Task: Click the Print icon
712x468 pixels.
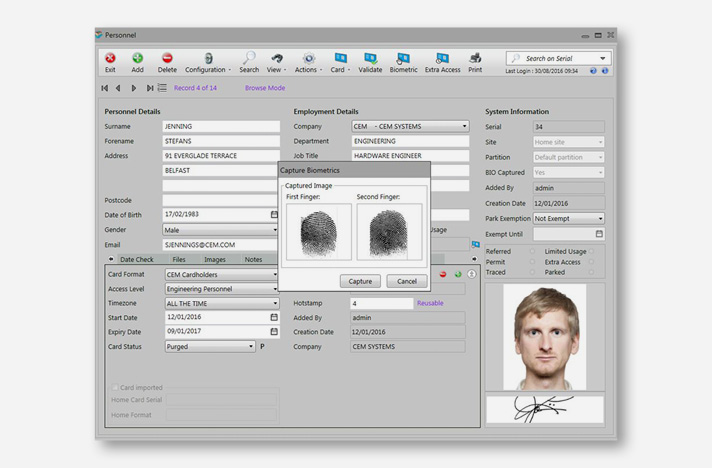Action: 475,59
